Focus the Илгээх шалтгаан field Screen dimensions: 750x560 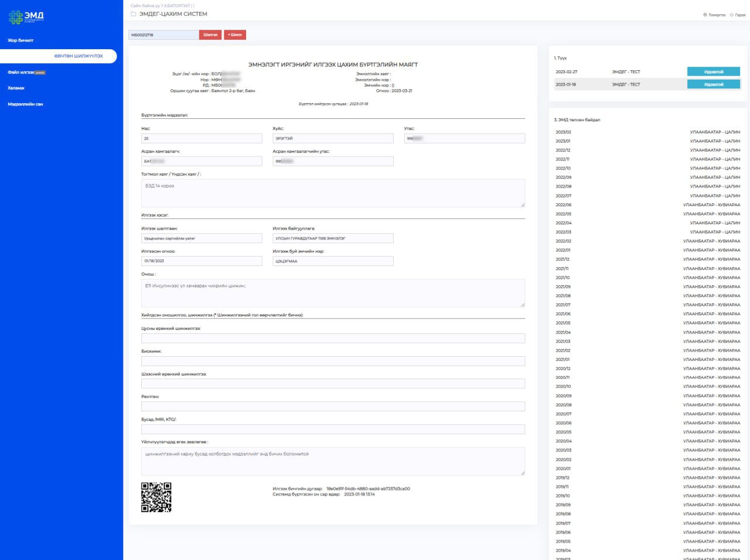[x=202, y=238]
